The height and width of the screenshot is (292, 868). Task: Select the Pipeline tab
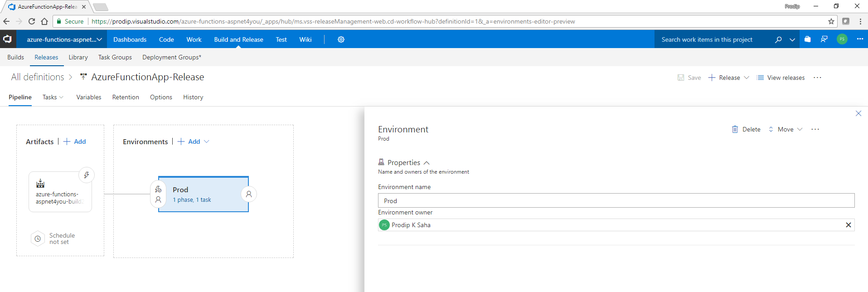[x=20, y=97]
